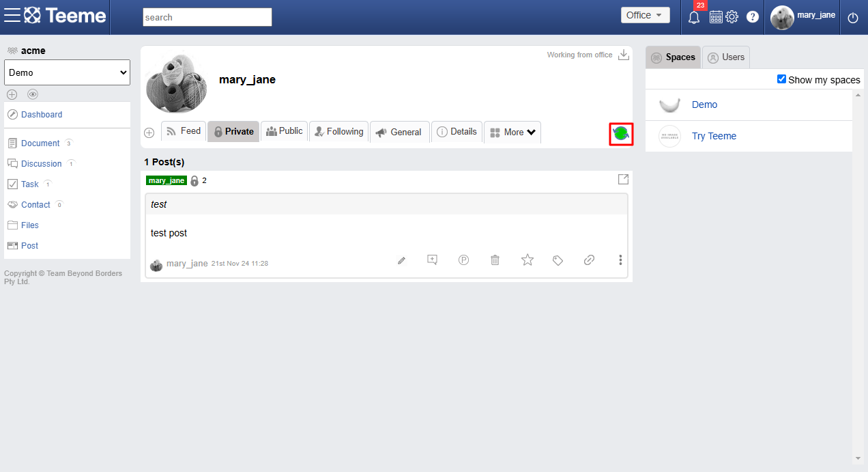Viewport: 868px width, 472px height.
Task: Open the Demo space selector
Action: pyautogui.click(x=68, y=72)
